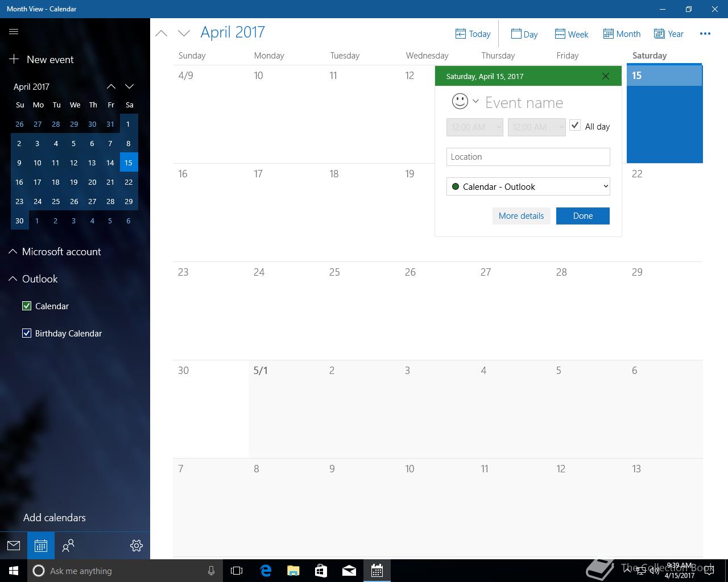This screenshot has width=728, height=582.
Task: Click the April 2017 mini calendar title
Action: [31, 86]
